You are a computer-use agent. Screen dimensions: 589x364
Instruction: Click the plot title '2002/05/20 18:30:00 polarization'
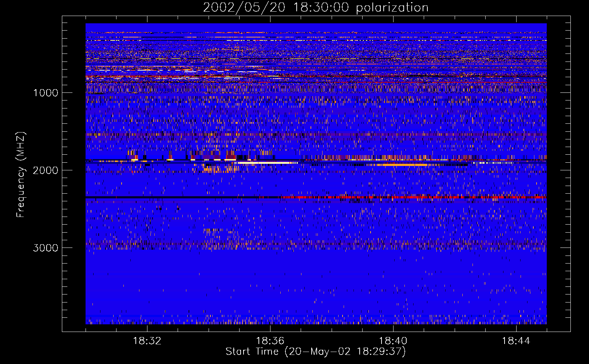click(316, 7)
